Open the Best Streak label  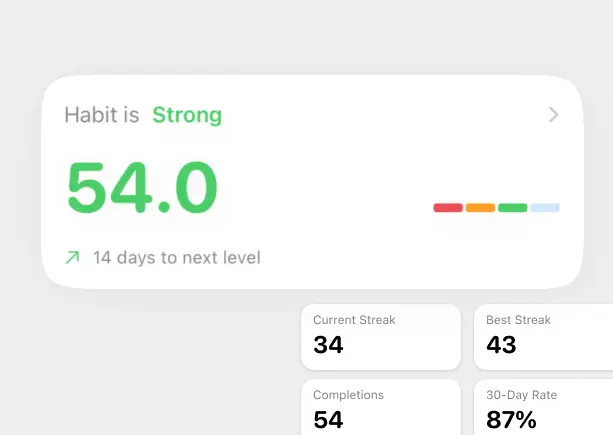click(x=518, y=320)
